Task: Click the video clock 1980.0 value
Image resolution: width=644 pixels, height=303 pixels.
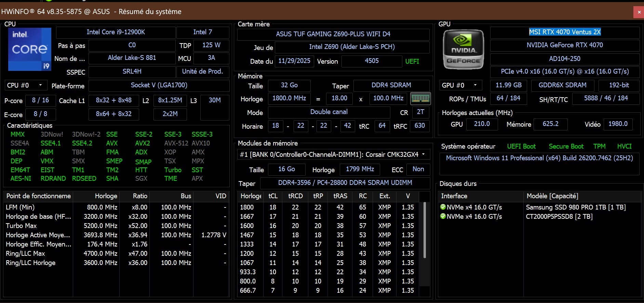Action: click(x=618, y=124)
